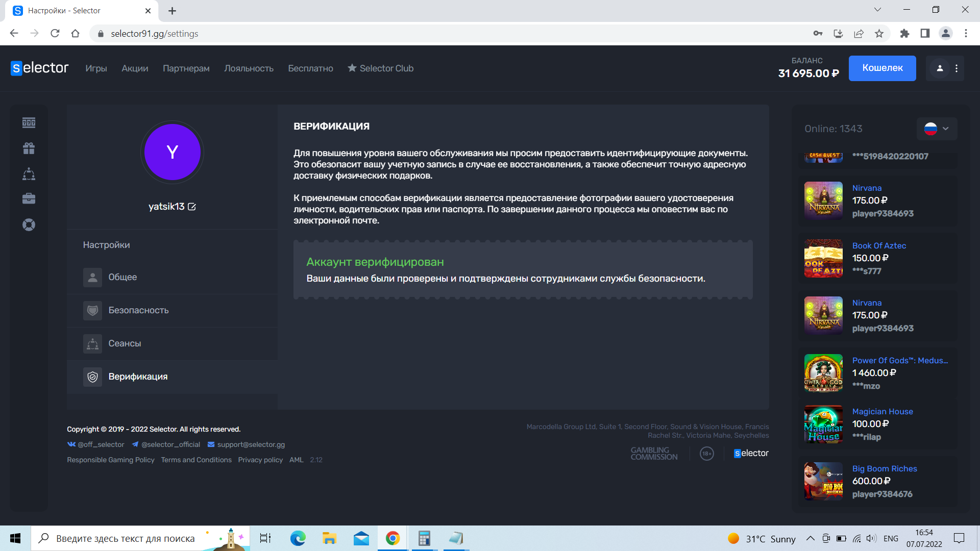The image size is (980, 551).
Task: Open the Безопасность settings section
Action: click(138, 310)
